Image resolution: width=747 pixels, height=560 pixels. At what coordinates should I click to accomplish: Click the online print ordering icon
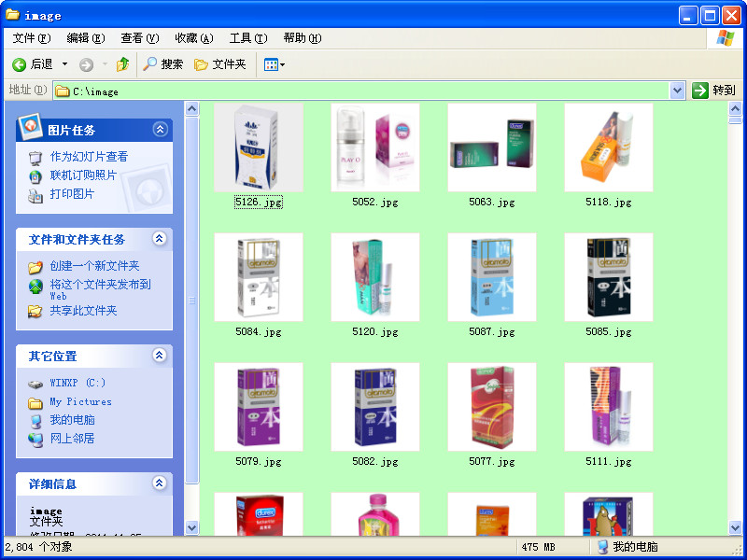point(35,176)
